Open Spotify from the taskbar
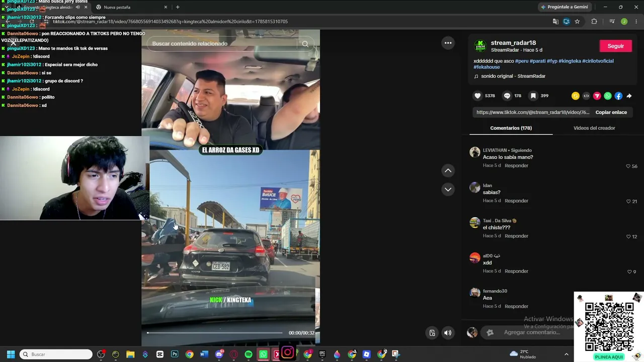Viewport: 644px width, 362px height. [x=249, y=354]
